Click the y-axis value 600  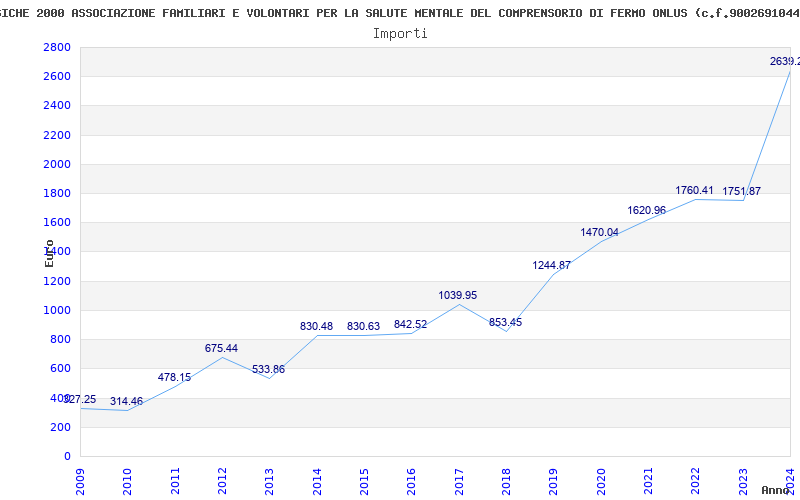pos(60,368)
